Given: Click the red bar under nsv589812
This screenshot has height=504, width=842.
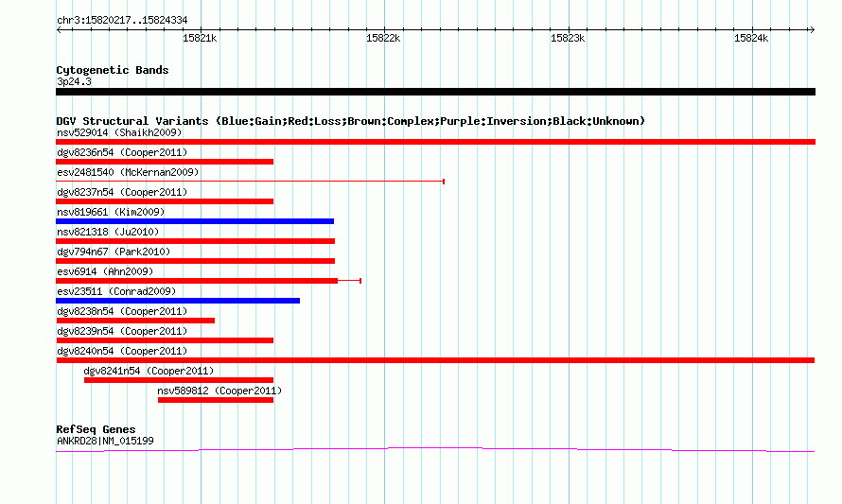Looking at the screenshot, I should [216, 400].
